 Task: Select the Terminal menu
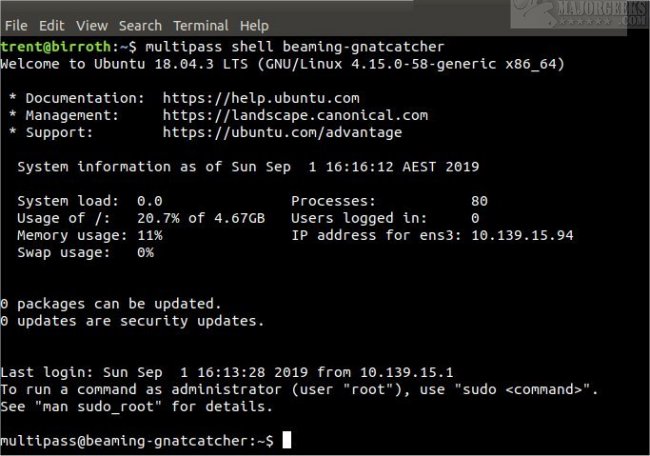(x=201, y=25)
